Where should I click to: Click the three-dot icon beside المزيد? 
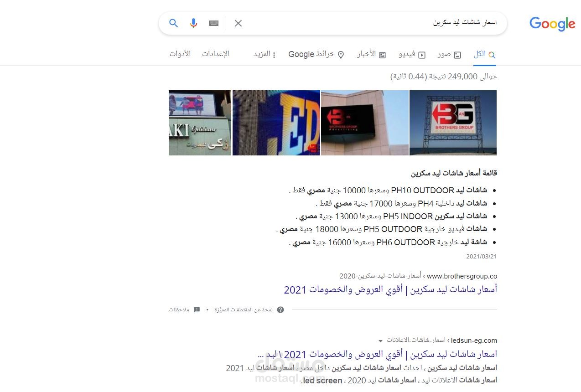pyautogui.click(x=274, y=55)
